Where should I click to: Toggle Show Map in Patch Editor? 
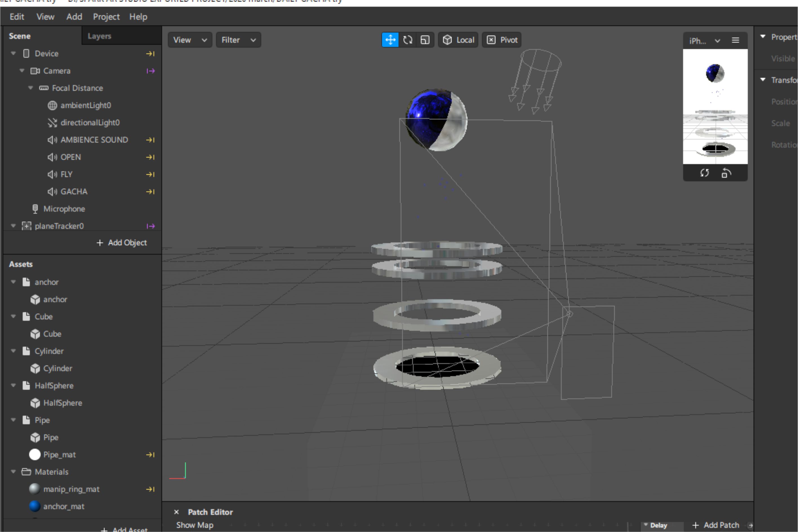(x=195, y=525)
